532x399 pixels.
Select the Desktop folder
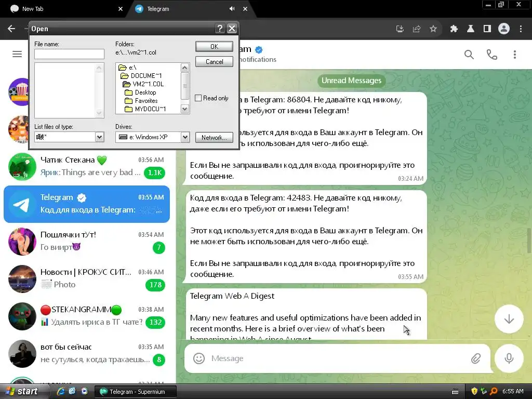click(140, 92)
